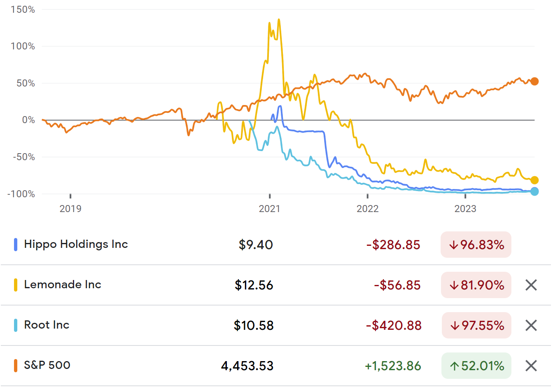Click the 100% y-axis label

click(23, 46)
